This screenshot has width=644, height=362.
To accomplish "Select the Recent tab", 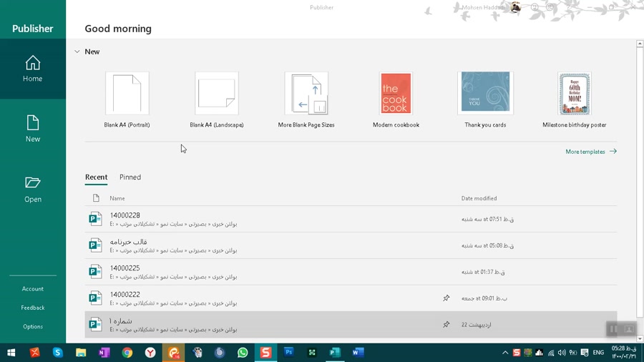I will (96, 177).
